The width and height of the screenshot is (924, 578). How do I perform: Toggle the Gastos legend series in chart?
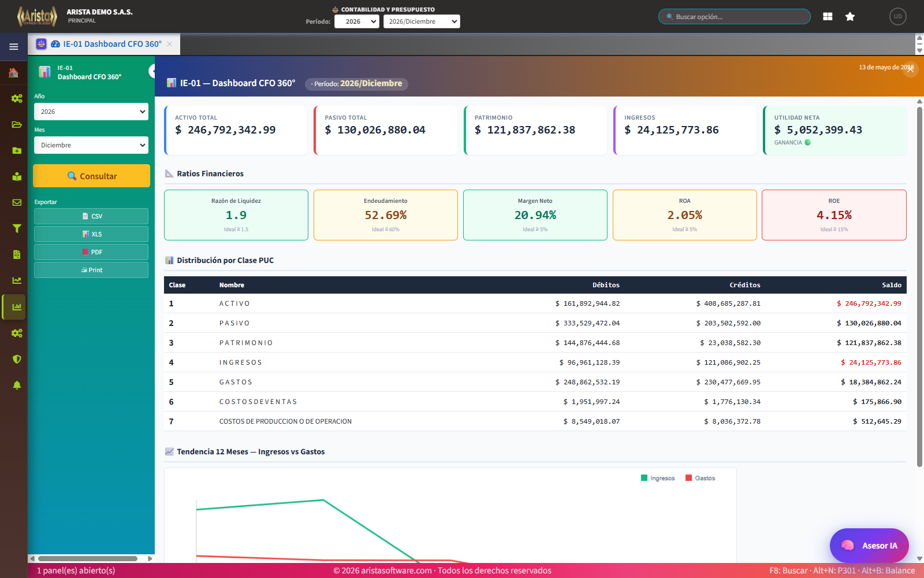click(x=700, y=478)
